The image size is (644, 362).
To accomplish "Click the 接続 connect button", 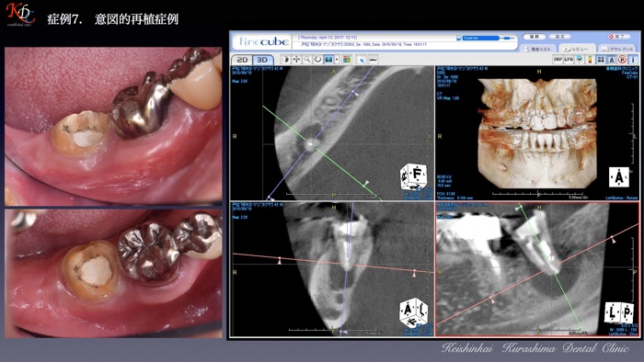I will (535, 37).
